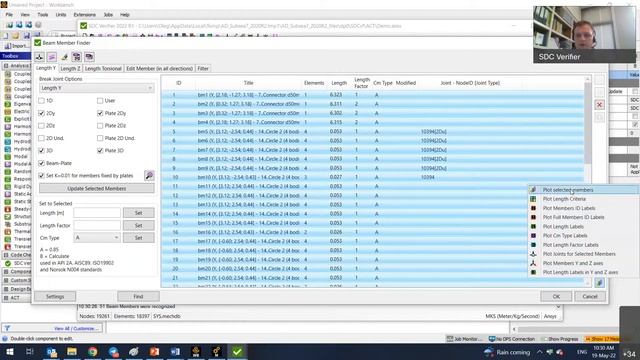640x360 pixels.
Task: Click the Find button
Action: click(138, 296)
